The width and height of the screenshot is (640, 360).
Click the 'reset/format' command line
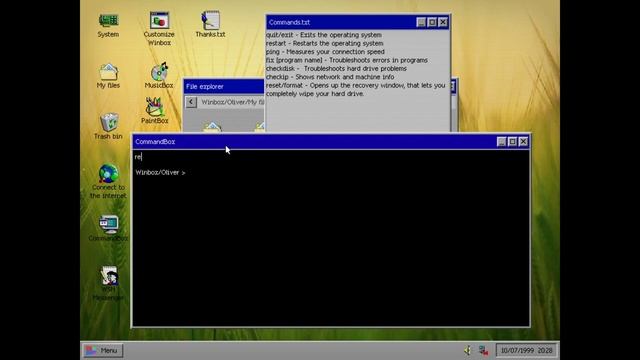(356, 89)
